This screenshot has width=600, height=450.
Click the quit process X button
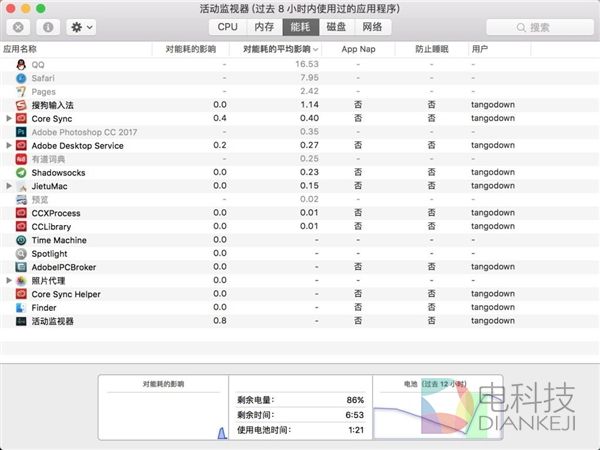pyautogui.click(x=18, y=27)
